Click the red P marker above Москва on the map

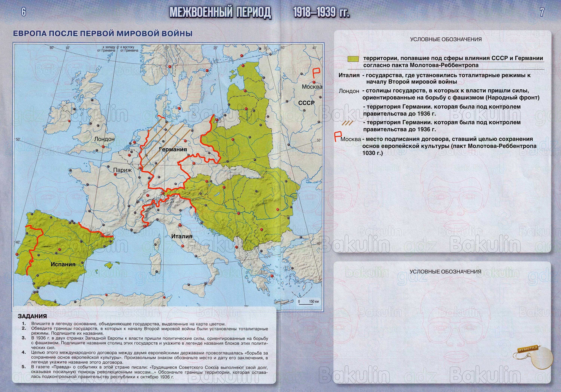[x=316, y=73]
